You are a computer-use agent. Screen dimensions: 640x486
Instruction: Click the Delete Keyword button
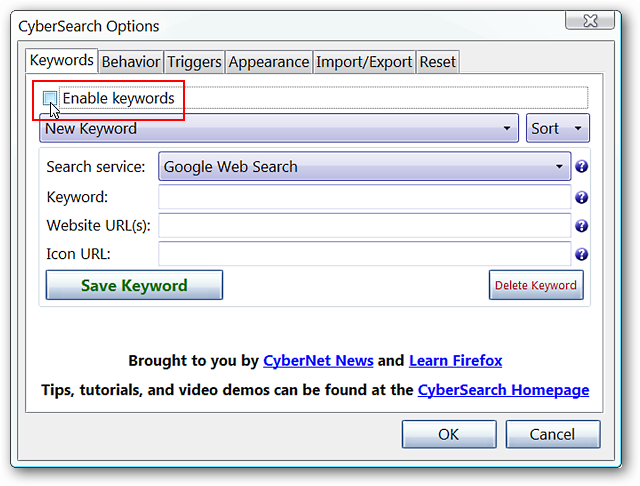pos(536,285)
